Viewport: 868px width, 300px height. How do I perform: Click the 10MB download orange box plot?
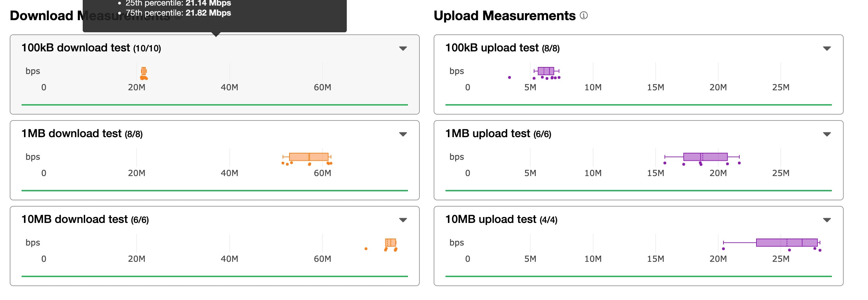391,242
